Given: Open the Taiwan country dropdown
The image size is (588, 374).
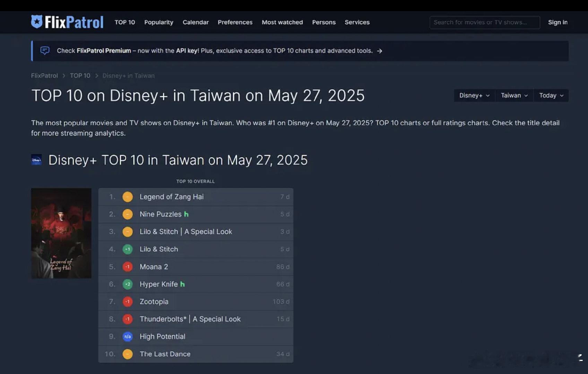Looking at the screenshot, I should [x=514, y=96].
